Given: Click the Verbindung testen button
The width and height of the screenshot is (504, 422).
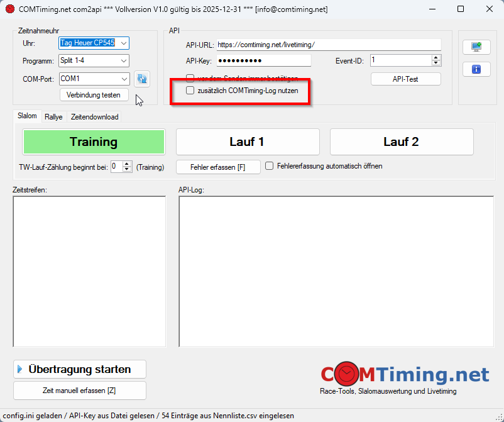Looking at the screenshot, I should (x=94, y=95).
